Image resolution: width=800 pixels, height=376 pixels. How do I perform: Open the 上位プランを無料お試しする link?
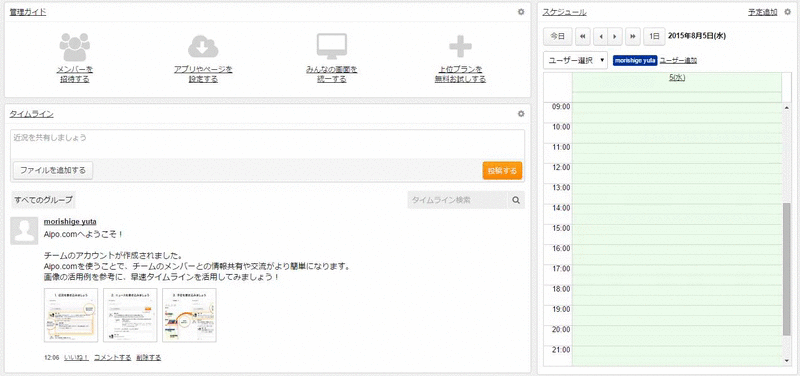coord(460,74)
